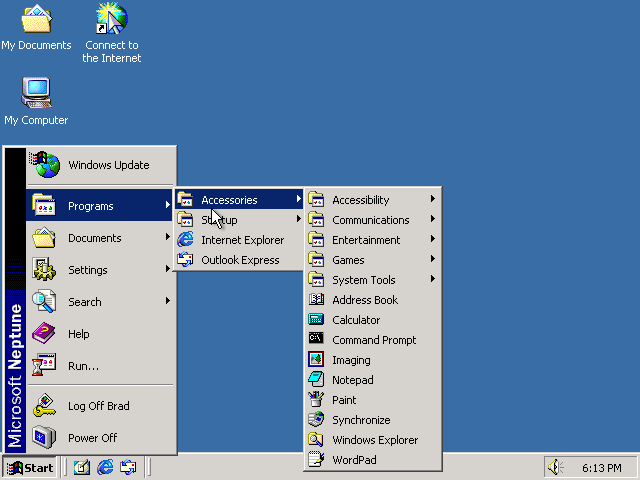Image resolution: width=640 pixels, height=480 pixels.
Task: Expand the Programs submenu arrow
Action: point(167,204)
